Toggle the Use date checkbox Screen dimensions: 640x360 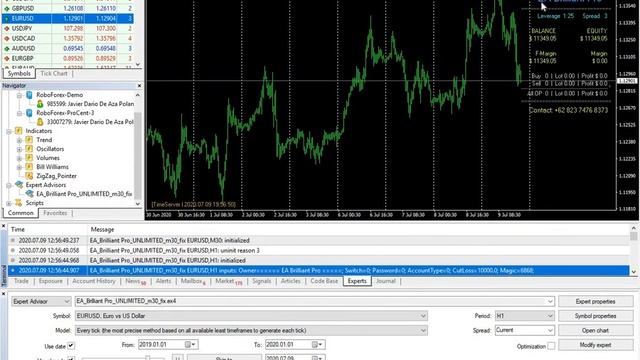coord(71,346)
